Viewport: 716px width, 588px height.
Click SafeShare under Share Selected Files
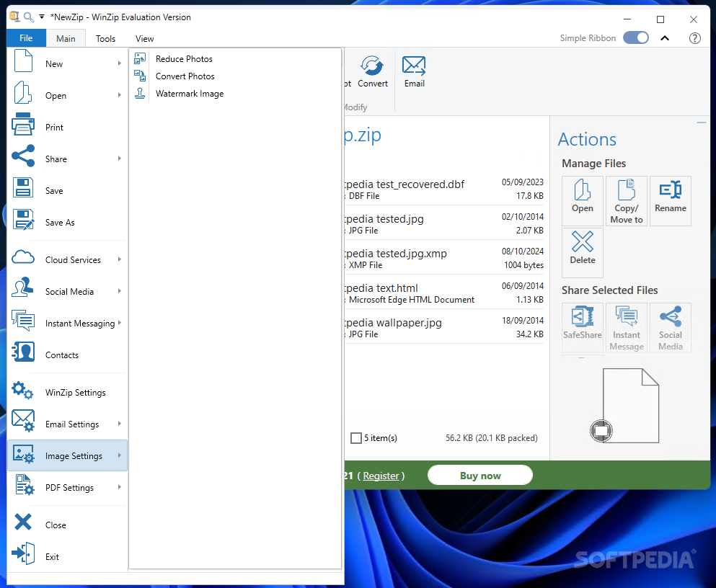[x=582, y=327]
